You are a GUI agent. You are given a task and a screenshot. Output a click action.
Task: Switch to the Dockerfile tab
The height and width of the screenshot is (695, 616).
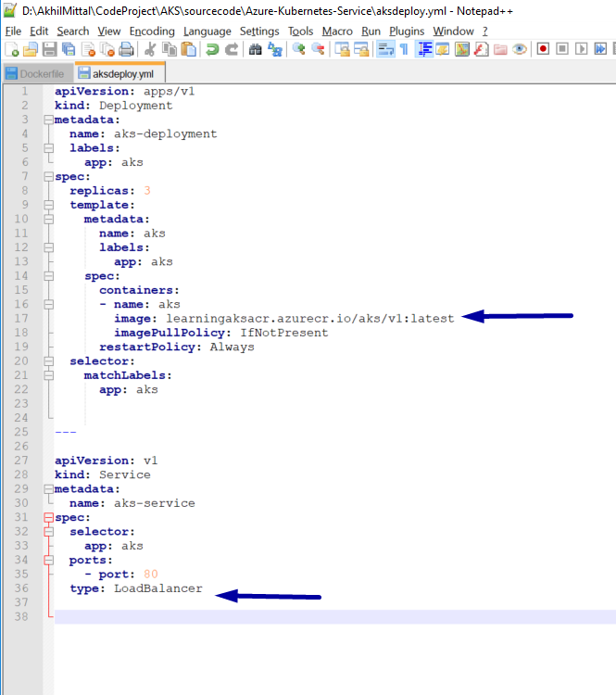[37, 73]
